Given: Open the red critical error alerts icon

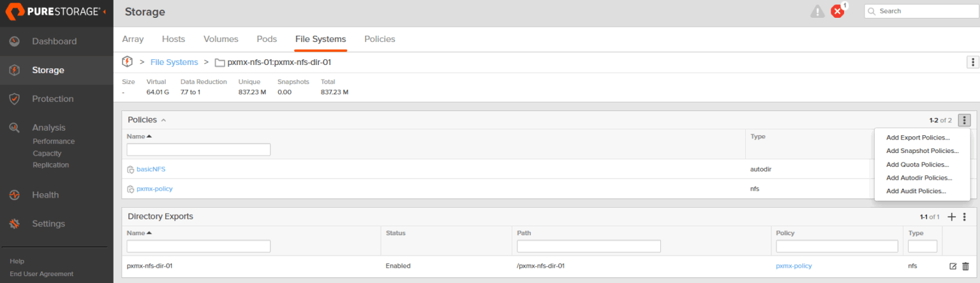Looking at the screenshot, I should coord(838,11).
